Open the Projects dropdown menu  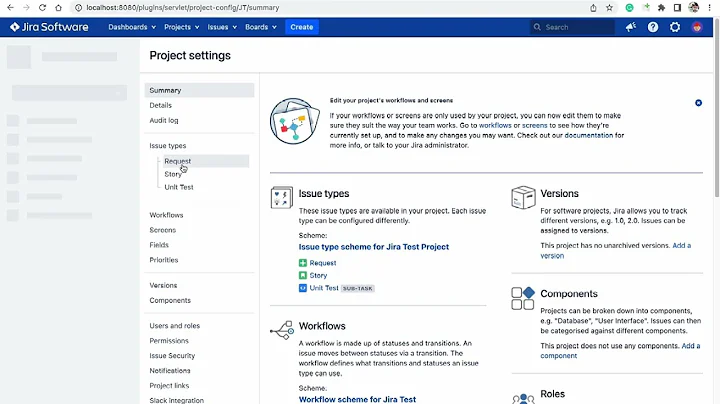pos(181,27)
